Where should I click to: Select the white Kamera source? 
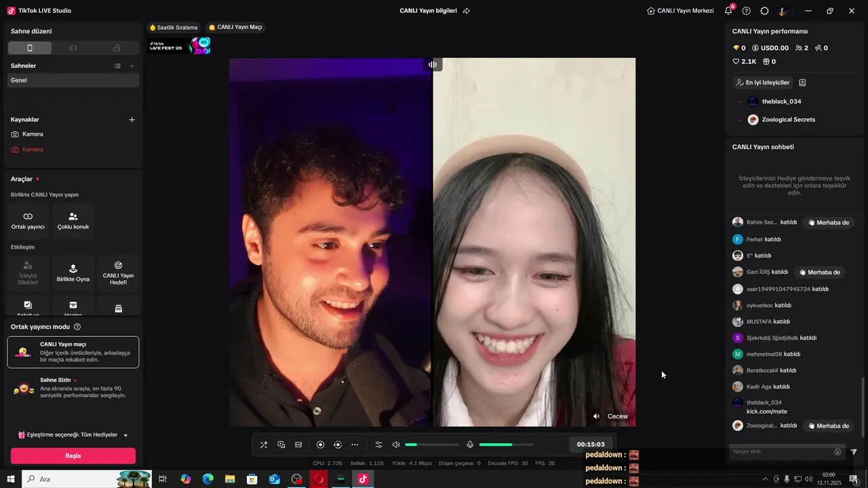[73, 134]
